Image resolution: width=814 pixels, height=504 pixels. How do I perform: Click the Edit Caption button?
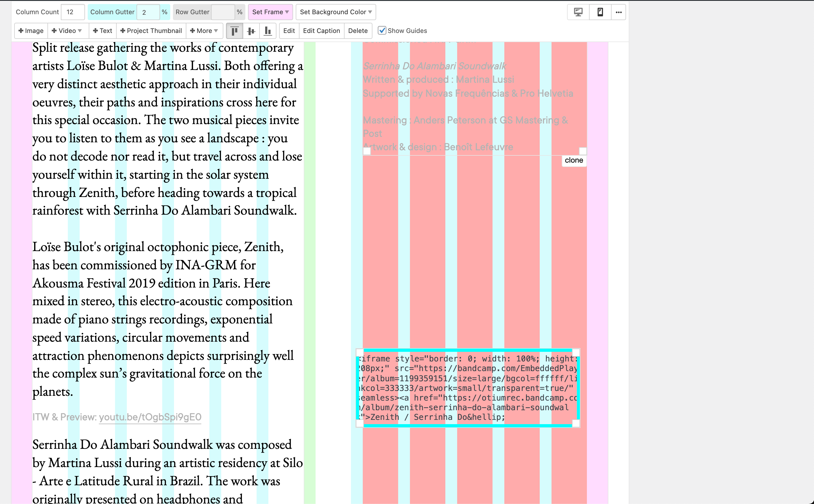pos(321,31)
